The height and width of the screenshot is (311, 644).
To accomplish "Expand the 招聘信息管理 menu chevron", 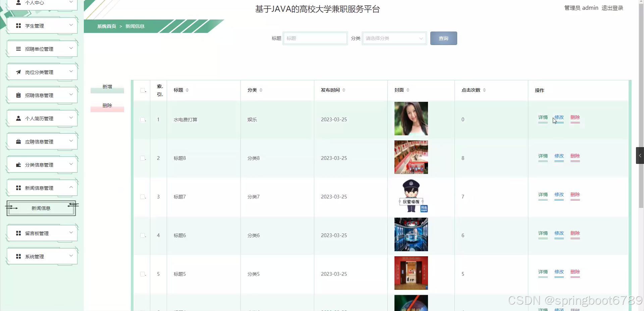I will coord(71,95).
